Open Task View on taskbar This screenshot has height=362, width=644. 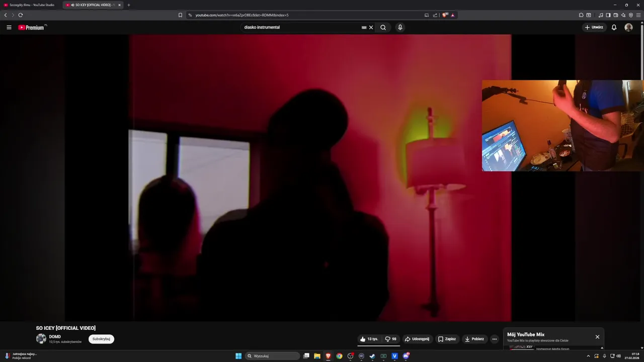click(306, 356)
